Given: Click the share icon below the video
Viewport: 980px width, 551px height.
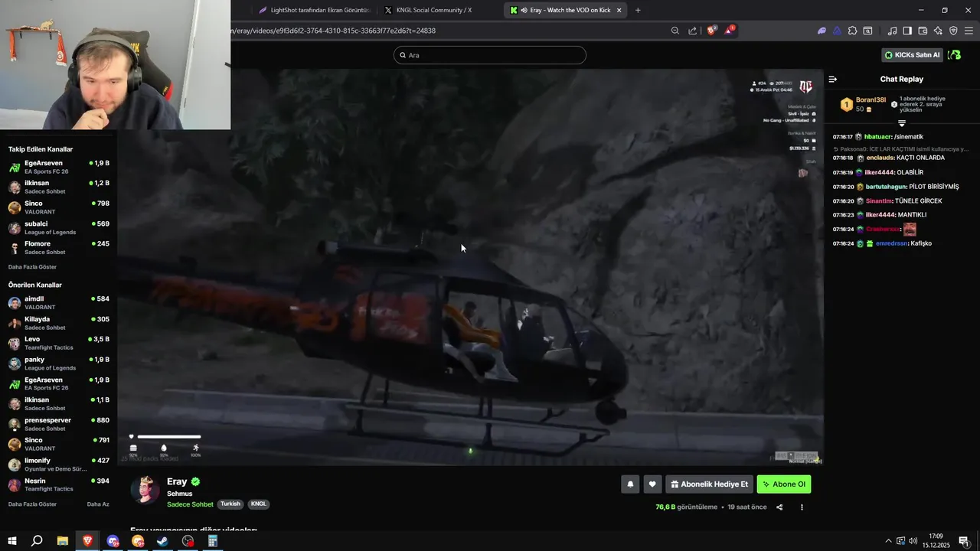Looking at the screenshot, I should click(779, 507).
